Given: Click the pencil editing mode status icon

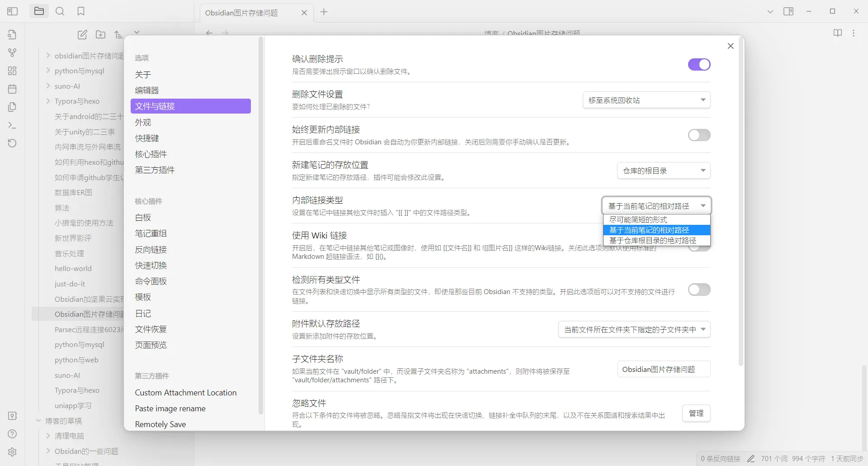Looking at the screenshot, I should point(751,459).
